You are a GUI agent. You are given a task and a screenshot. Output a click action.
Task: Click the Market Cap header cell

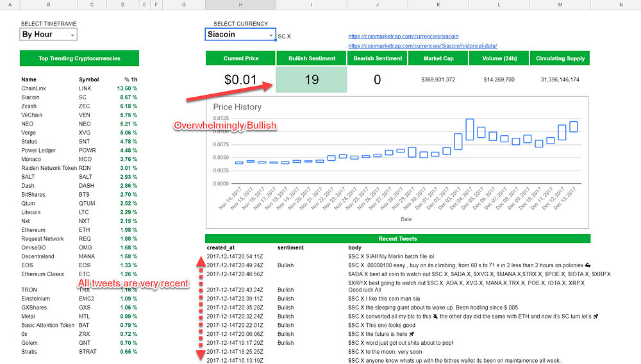click(438, 58)
